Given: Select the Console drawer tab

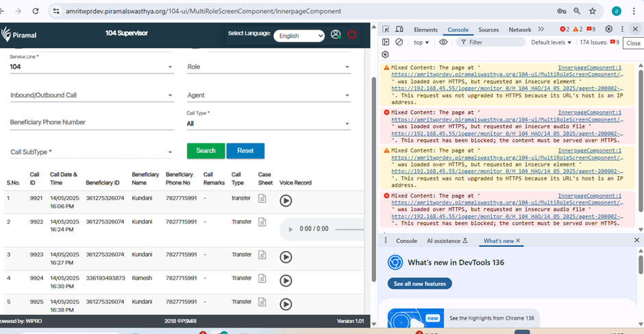Looking at the screenshot, I should [x=406, y=241].
